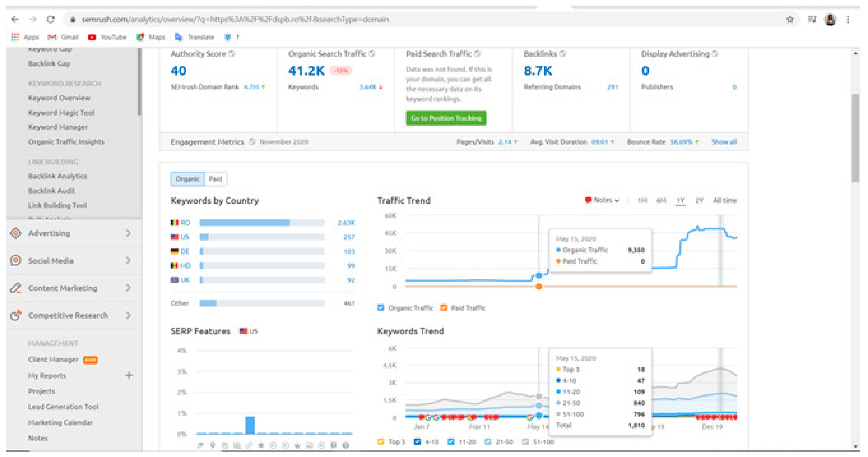868x457 pixels.
Task: Click Go to Position Tracking button
Action: [446, 118]
